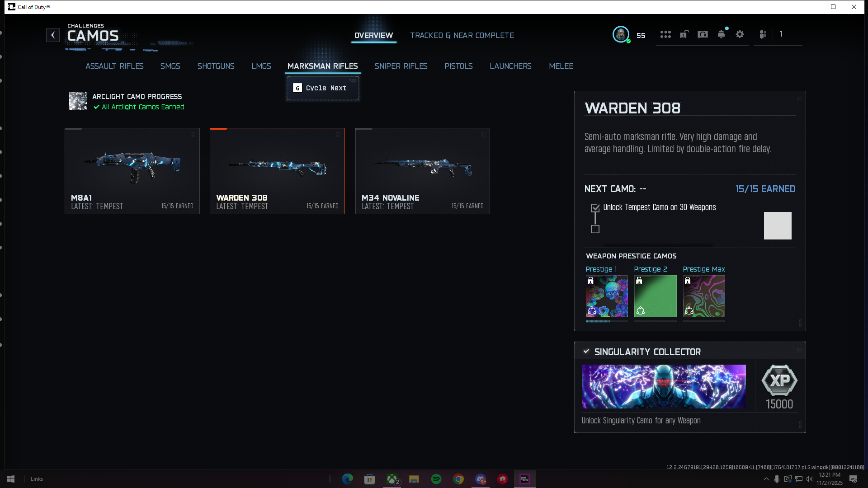Viewport: 868px width, 488px height.
Task: Open the notifications bell
Action: coord(722,34)
